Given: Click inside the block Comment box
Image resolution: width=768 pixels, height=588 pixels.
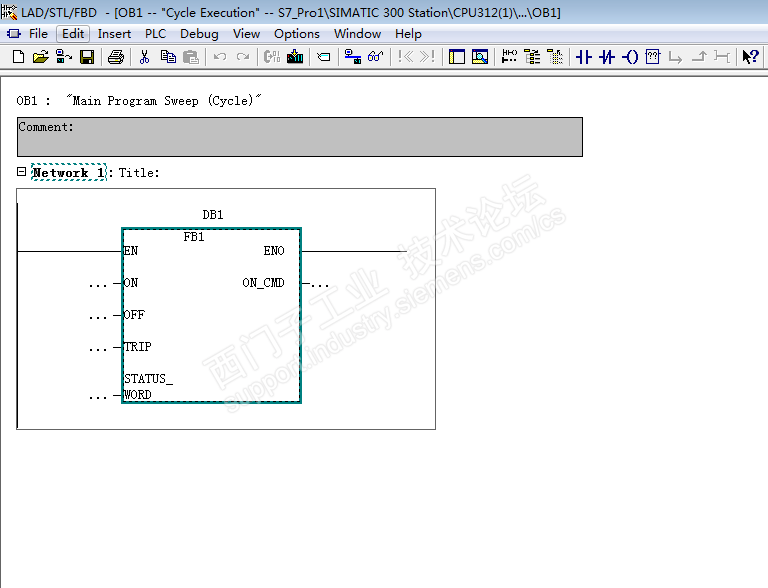Looking at the screenshot, I should click(x=300, y=137).
